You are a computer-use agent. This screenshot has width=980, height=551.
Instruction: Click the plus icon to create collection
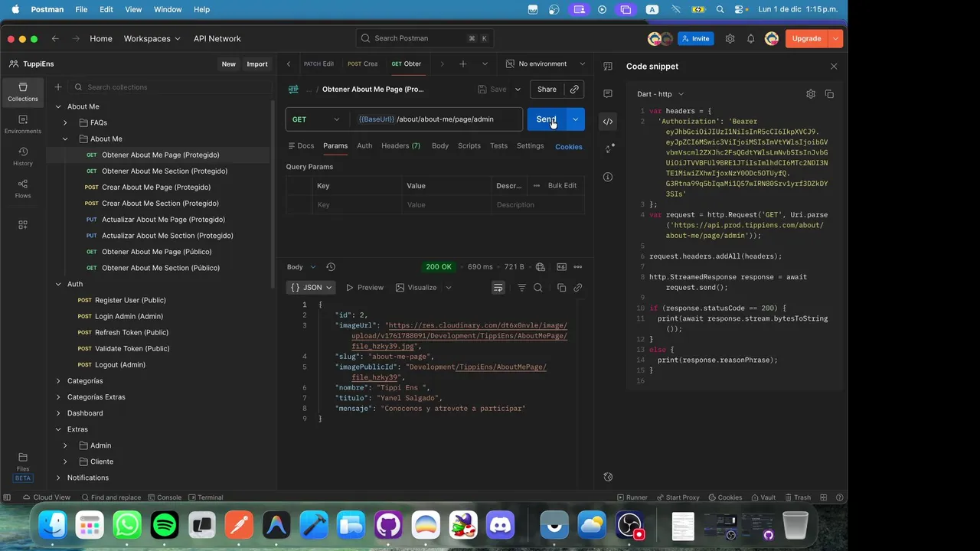point(58,87)
